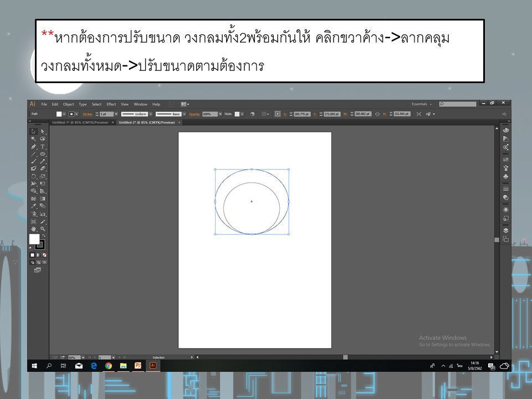Open the Opacity value dropdown
532x399 pixels.
(220, 114)
